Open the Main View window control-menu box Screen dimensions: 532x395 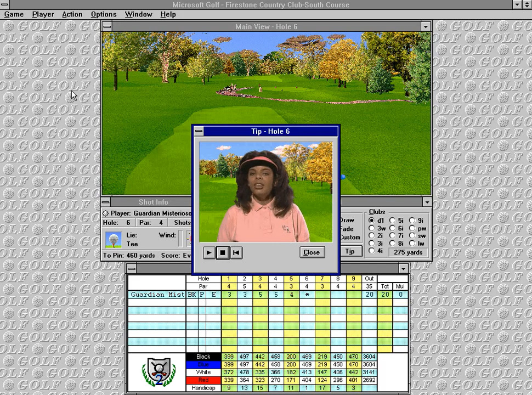click(107, 26)
